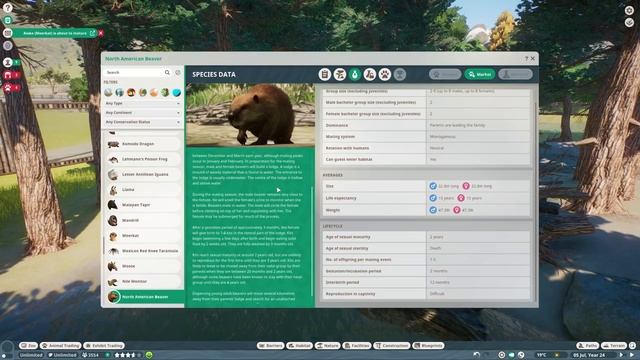
Task: Open the red facility alerts icon
Action: [x=8, y=75]
